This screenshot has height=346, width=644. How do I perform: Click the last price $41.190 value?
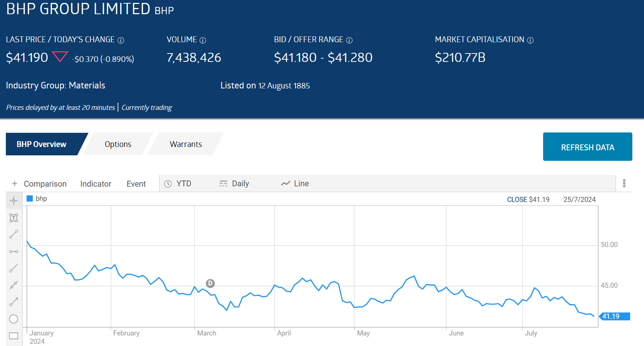[x=27, y=57]
